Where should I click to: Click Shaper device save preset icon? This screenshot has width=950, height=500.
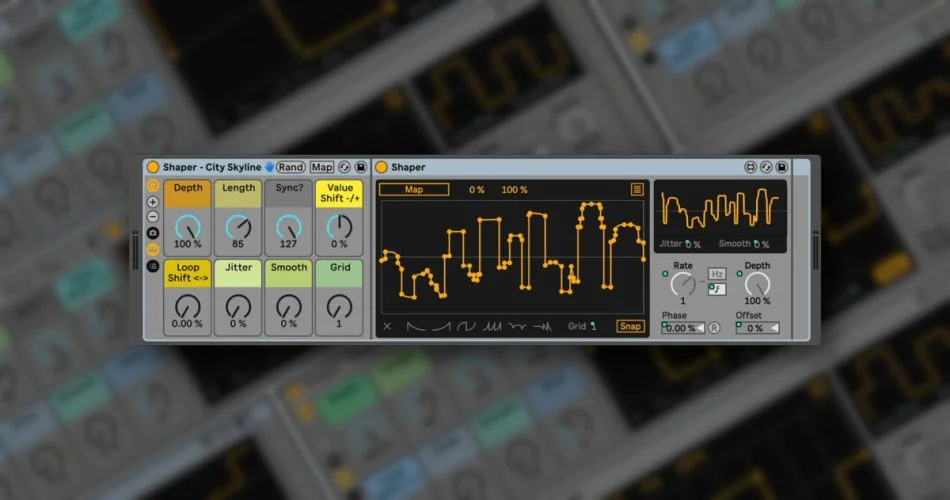[782, 167]
